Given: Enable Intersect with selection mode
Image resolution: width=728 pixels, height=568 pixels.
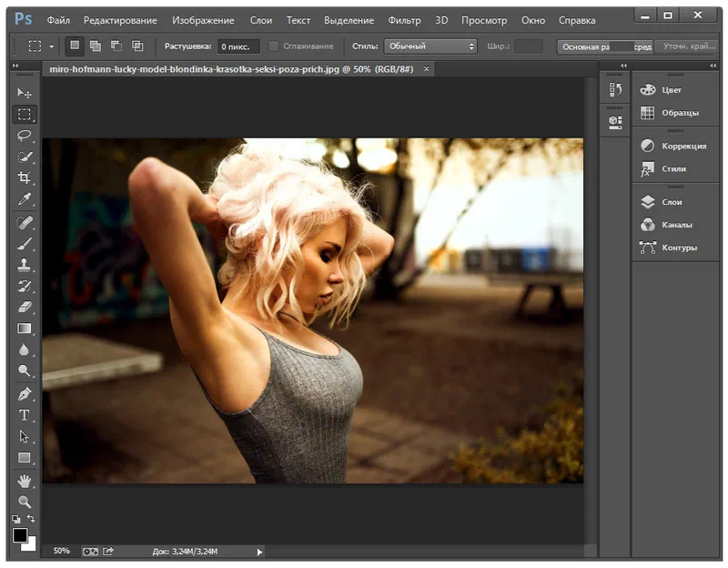Looking at the screenshot, I should (x=137, y=46).
